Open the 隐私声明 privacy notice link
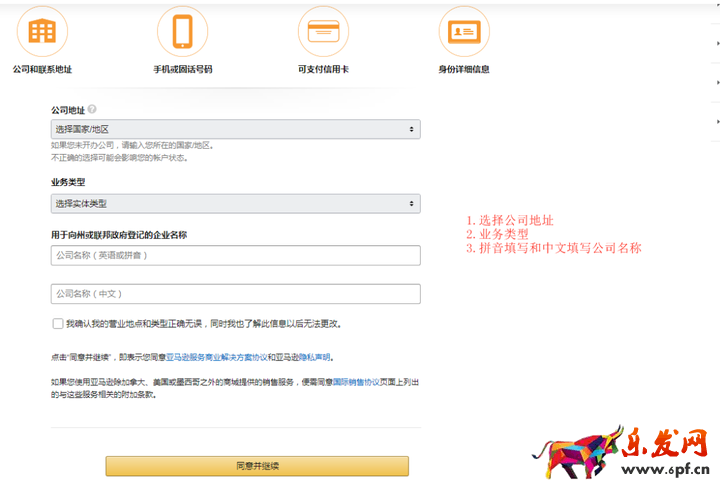Viewport: 720px width, 490px height. tap(312, 357)
